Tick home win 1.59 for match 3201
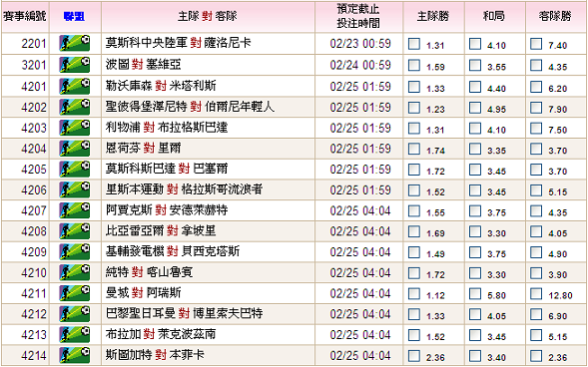 [414, 66]
